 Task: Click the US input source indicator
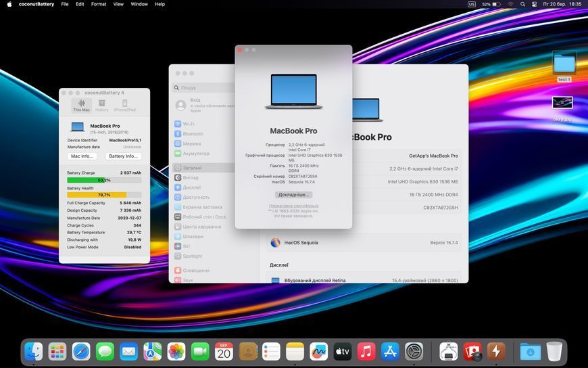[472, 4]
